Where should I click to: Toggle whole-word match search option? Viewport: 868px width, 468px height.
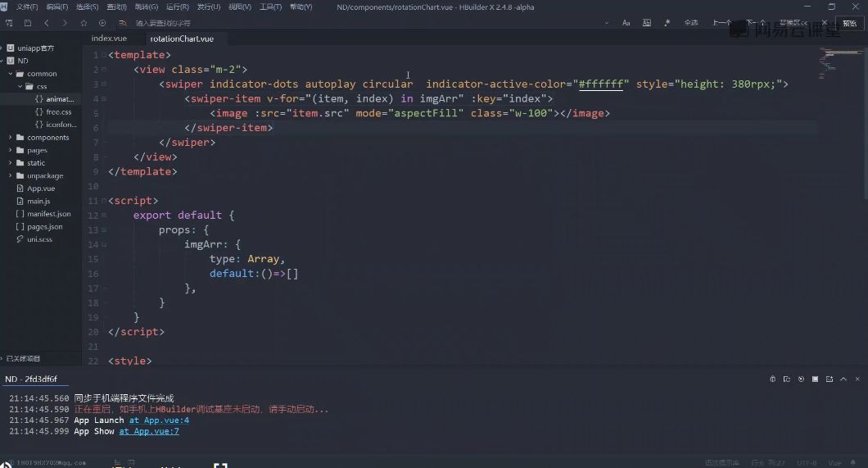pos(647,23)
